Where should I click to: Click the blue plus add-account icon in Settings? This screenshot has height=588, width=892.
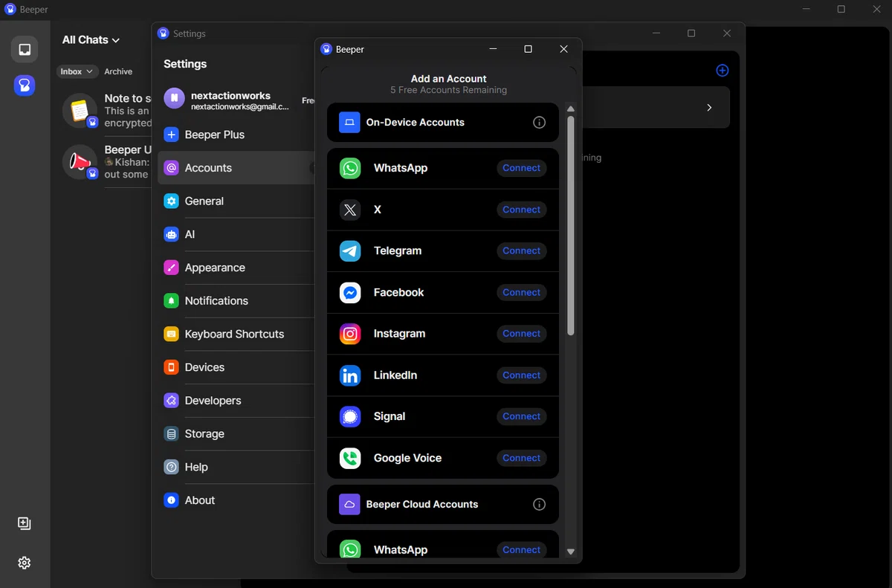coord(722,71)
